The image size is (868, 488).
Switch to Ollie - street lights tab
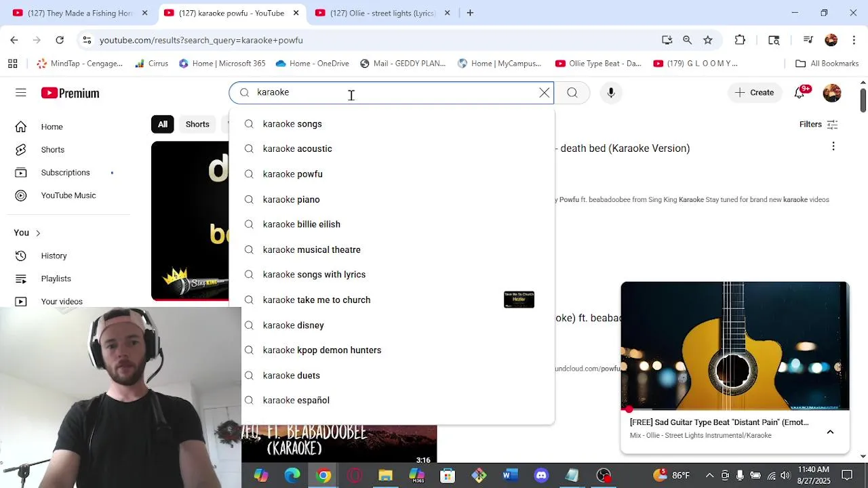click(x=382, y=13)
